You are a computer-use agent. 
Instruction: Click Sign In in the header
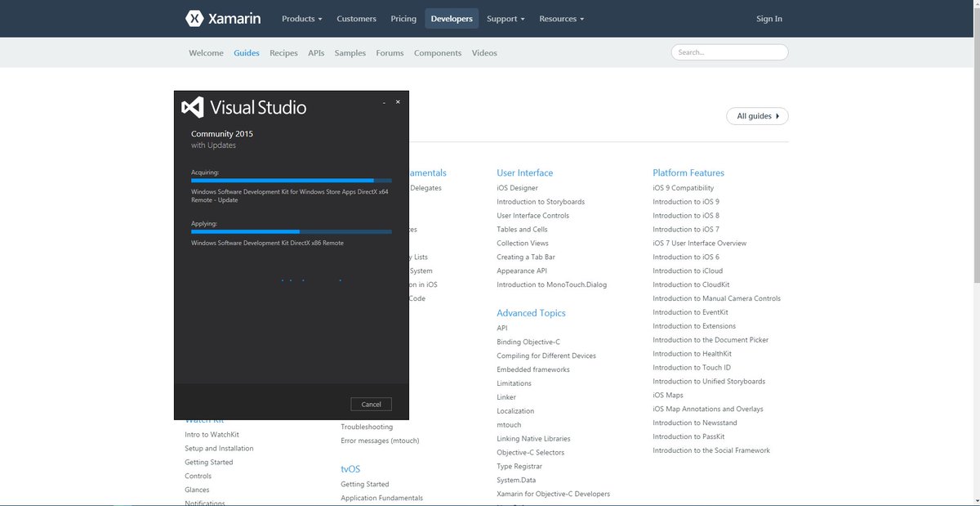pyautogui.click(x=769, y=19)
